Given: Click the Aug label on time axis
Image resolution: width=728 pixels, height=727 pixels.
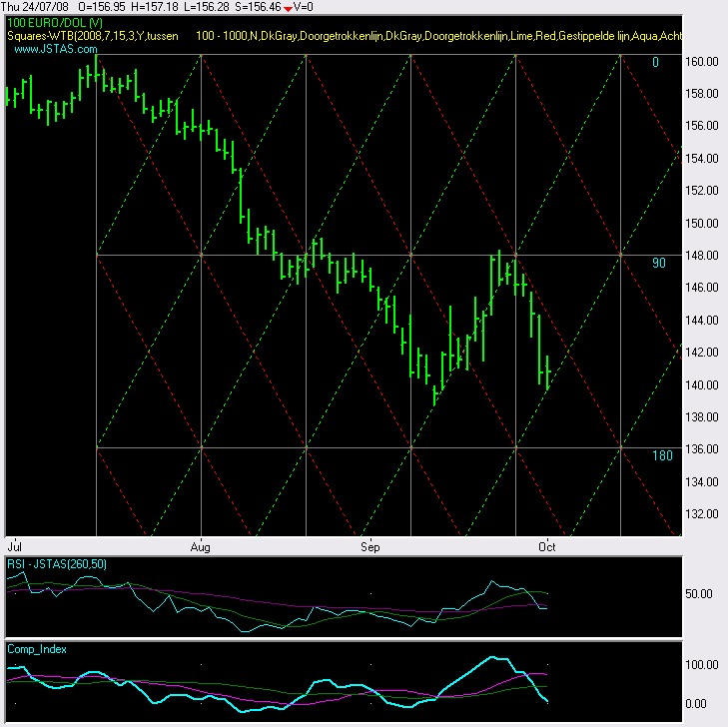Looking at the screenshot, I should point(201,547).
